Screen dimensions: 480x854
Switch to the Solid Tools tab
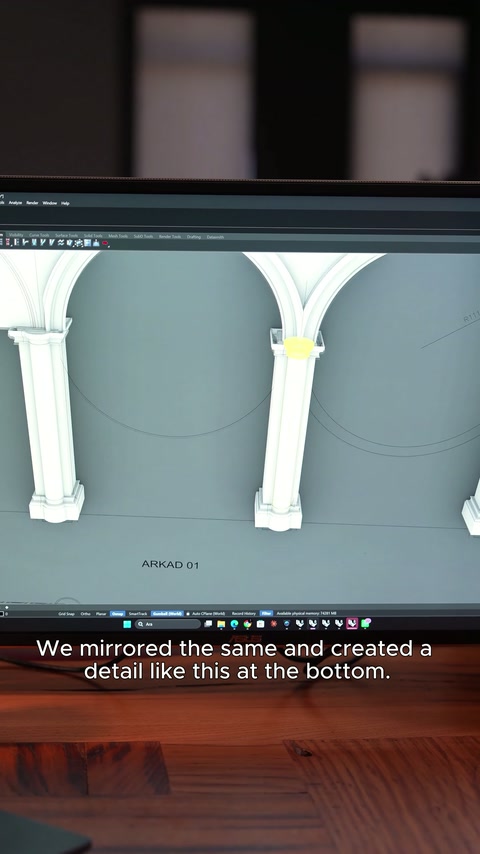[x=93, y=236]
